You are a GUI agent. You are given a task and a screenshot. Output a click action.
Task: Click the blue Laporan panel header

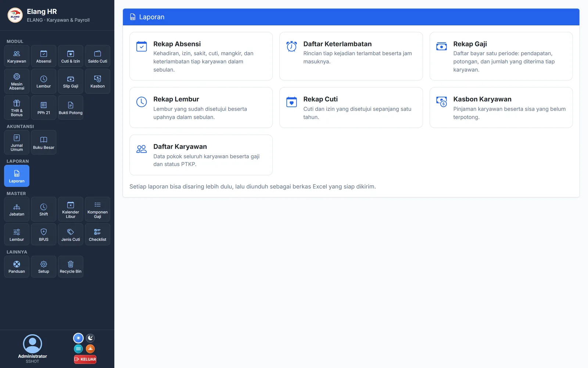coord(351,17)
